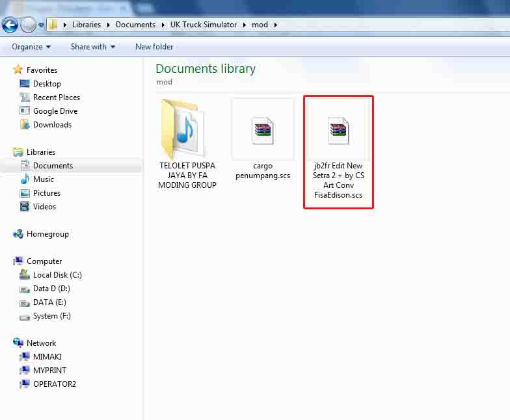Click the Local Disk (C:) drive icon
This screenshot has height=420, width=510.
coord(25,274)
